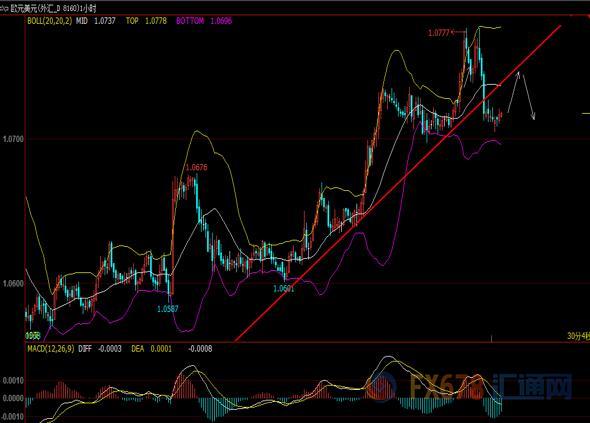Click the 1.0676 peak price label
Image resolution: width=590 pixels, height=423 pixels.
point(196,167)
